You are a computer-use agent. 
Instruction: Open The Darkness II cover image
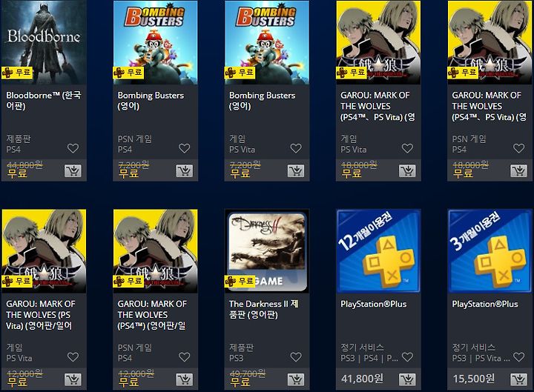(x=267, y=251)
